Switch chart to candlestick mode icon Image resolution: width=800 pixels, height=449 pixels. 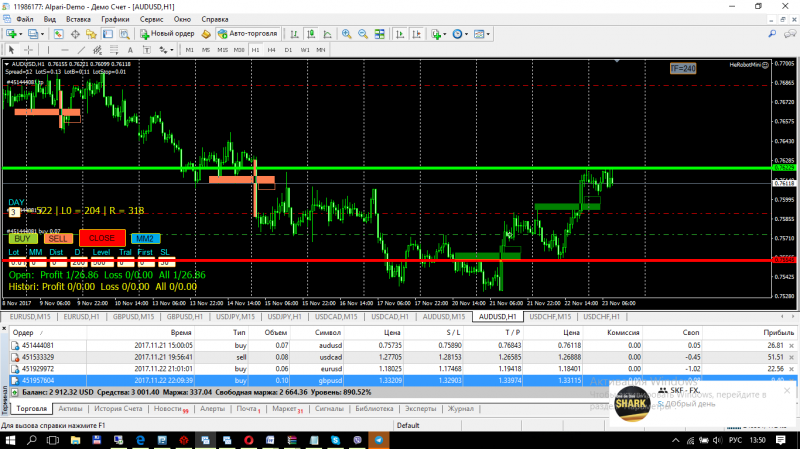coord(307,33)
